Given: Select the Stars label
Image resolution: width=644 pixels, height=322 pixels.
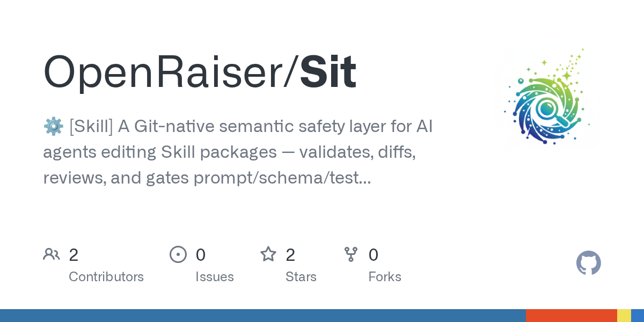Looking at the screenshot, I should pos(301,277).
